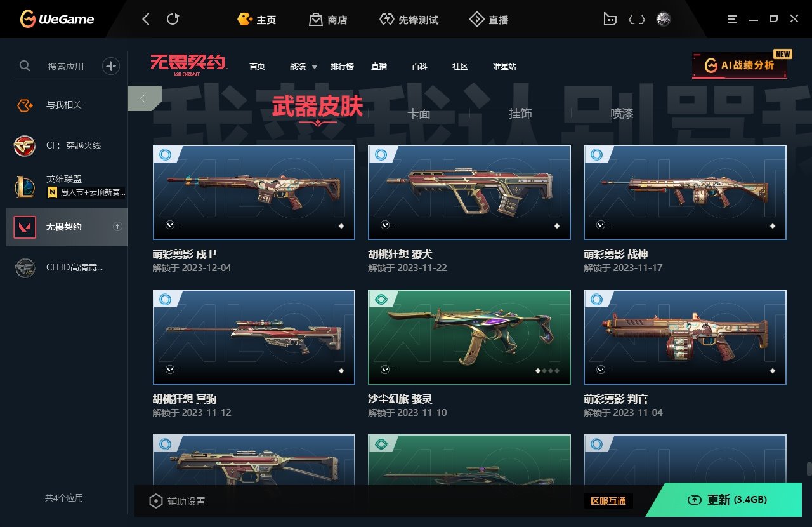Click the add application plus icon
The image size is (812, 527).
(x=111, y=65)
